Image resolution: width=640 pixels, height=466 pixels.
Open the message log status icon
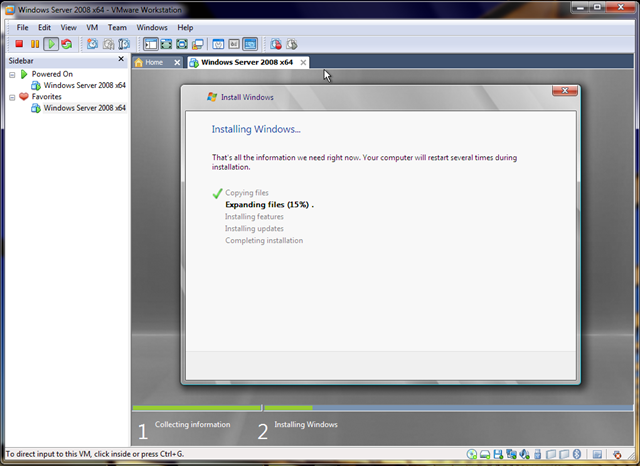point(597,454)
